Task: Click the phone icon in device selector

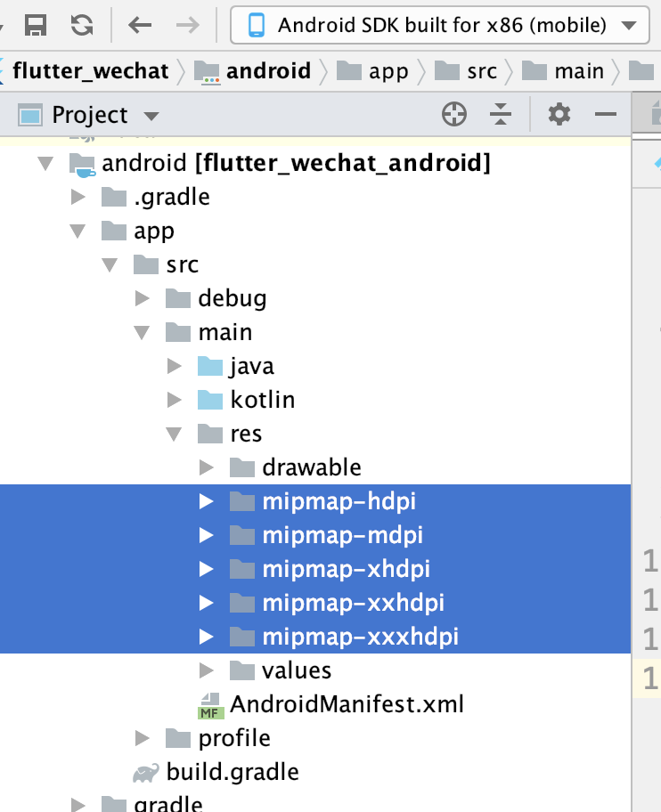Action: (x=255, y=24)
